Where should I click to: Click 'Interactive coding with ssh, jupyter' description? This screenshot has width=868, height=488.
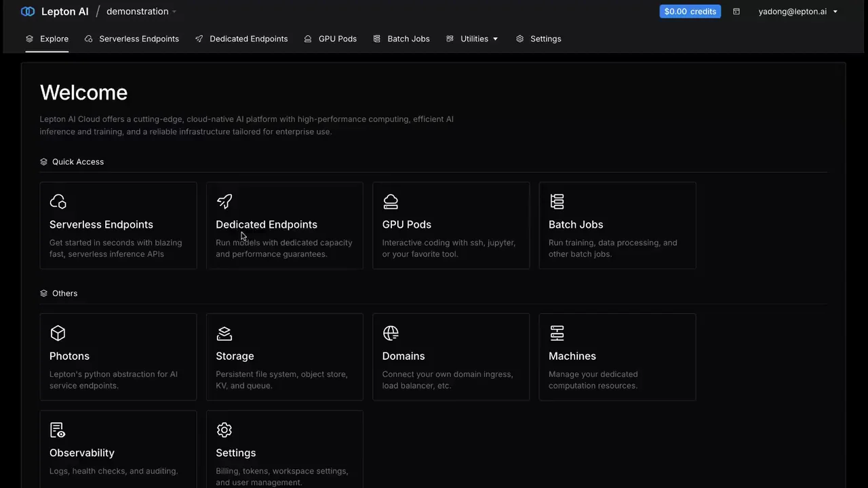(449, 248)
